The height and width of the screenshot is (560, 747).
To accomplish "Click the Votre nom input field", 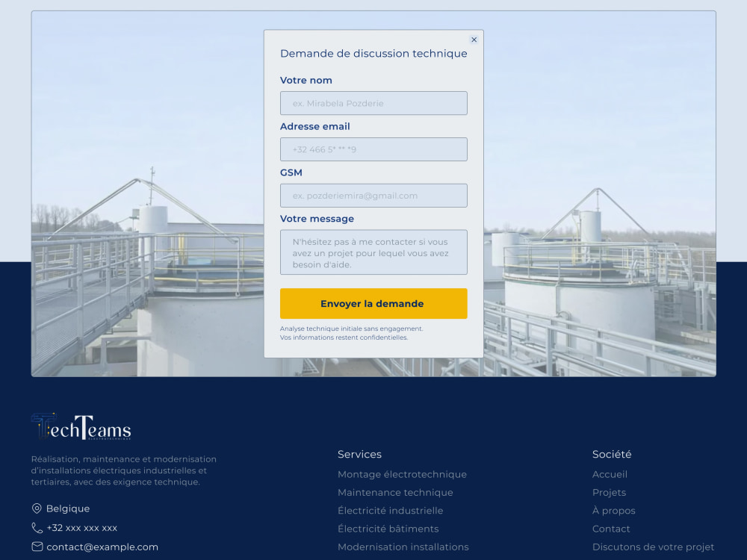I will tap(373, 103).
